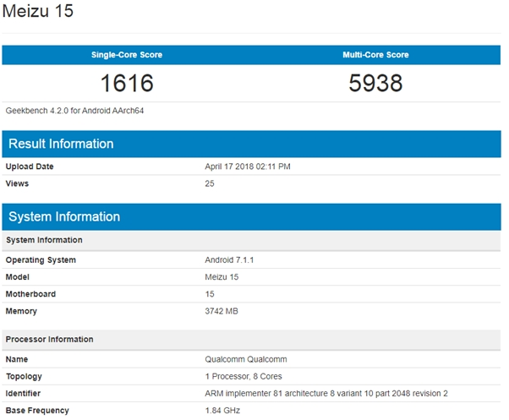This screenshot has height=420, width=509.
Task: Click the 'ARM implementer 81 architecture 8' identifier value
Action: click(x=326, y=394)
